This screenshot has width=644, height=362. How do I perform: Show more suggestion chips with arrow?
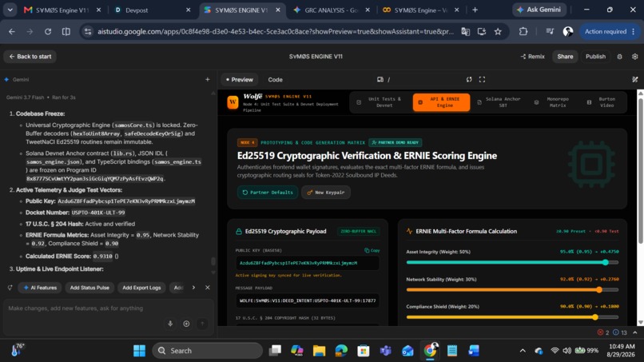click(x=193, y=288)
